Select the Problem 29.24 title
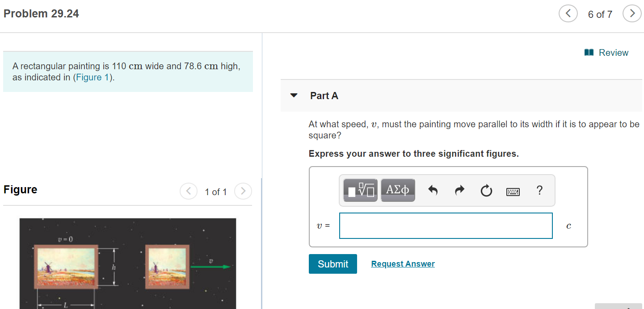This screenshot has width=644, height=309. (41, 13)
